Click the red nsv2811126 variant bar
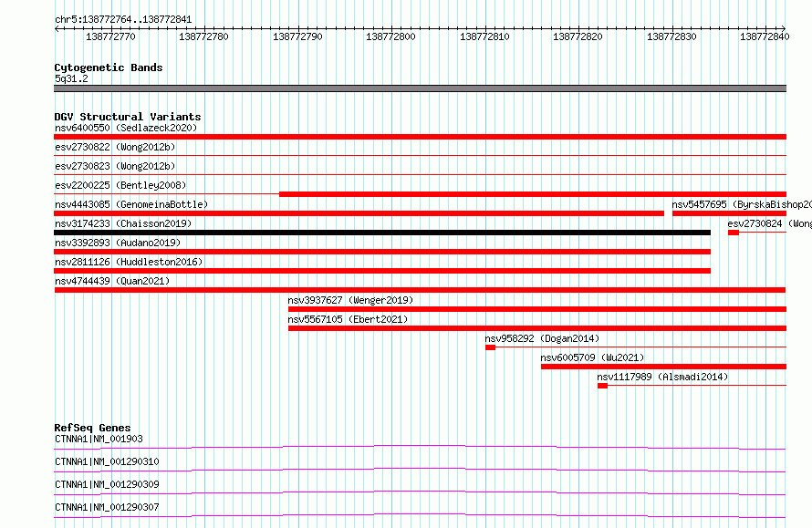 382,271
